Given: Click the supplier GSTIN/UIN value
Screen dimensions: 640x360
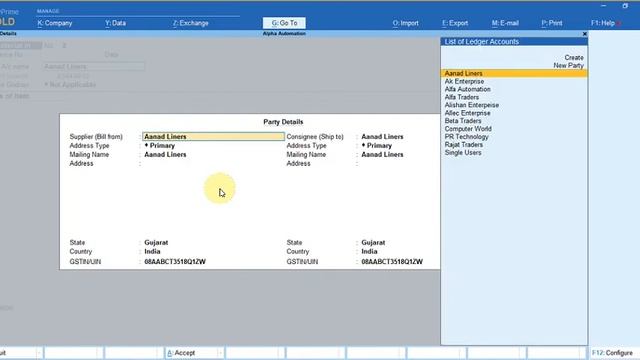Looking at the screenshot, I should pyautogui.click(x=175, y=262).
